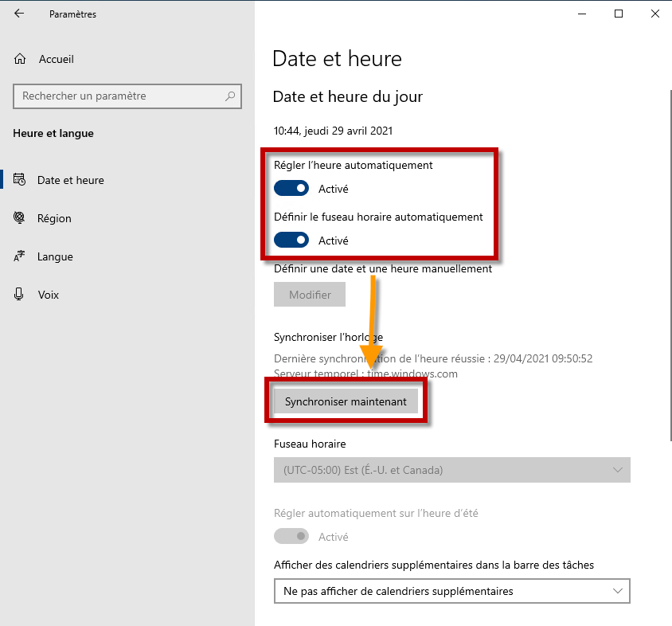Toggle Régler l'heure automatiquement switch
The width and height of the screenshot is (672, 626).
tap(291, 188)
